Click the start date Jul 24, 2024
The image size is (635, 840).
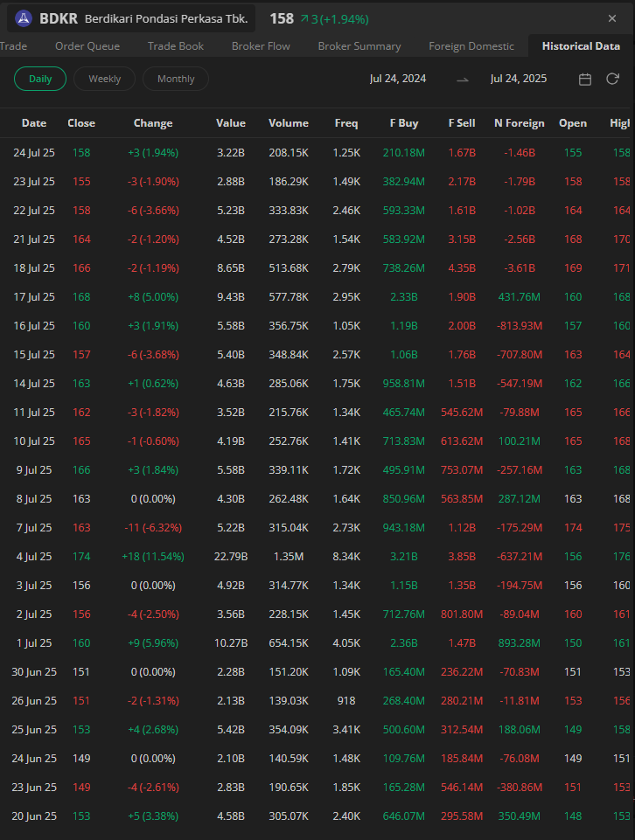(x=398, y=79)
